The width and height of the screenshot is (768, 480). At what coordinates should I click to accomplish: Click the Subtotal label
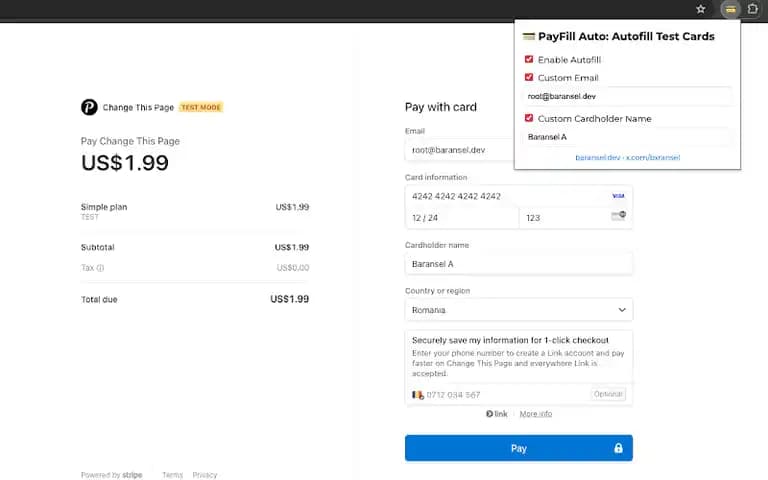tap(97, 247)
